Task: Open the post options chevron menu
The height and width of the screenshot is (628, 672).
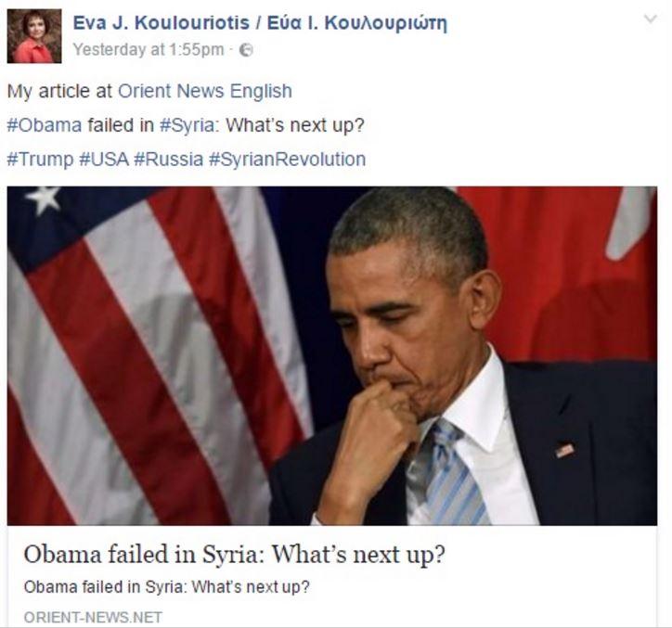Action: [x=650, y=19]
